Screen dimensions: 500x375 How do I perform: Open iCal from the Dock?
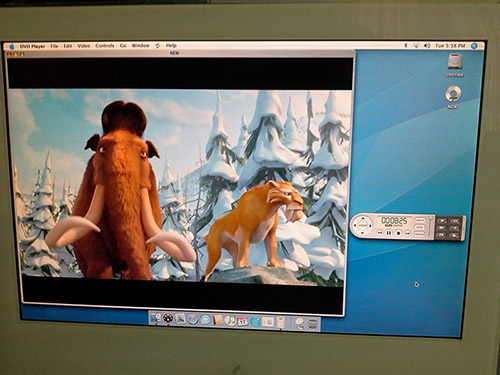243,321
